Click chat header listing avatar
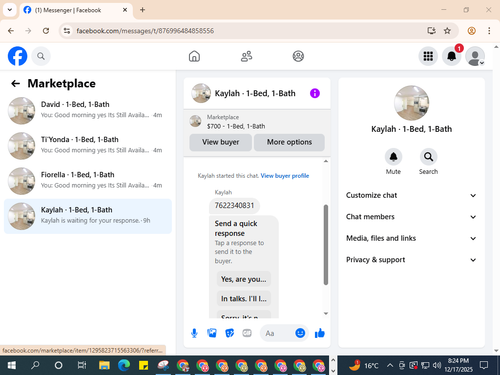500x375 pixels. coord(201,93)
